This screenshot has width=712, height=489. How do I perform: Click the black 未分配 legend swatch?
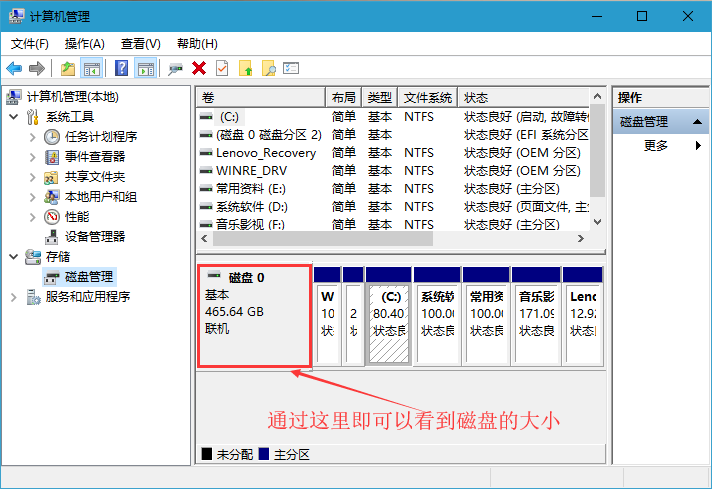pos(207,454)
